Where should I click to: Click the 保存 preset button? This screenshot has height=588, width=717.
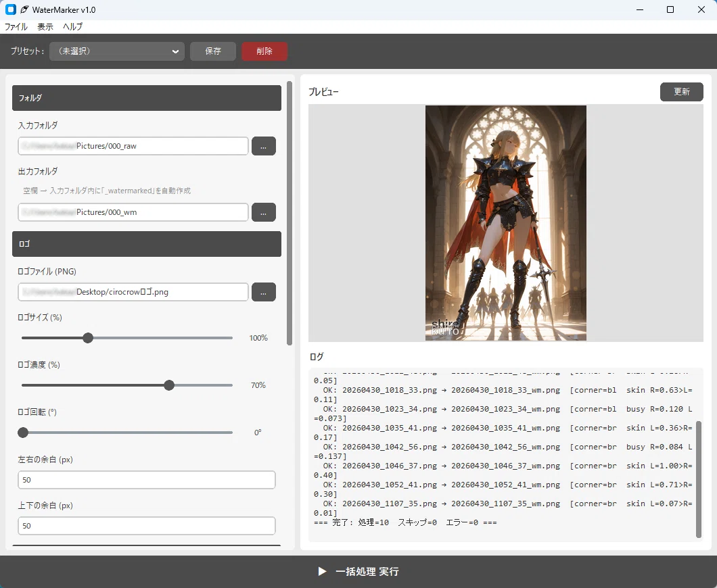[x=213, y=51]
